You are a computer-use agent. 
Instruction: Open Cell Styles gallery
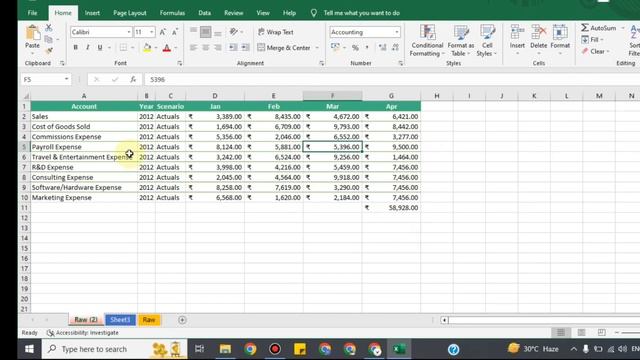point(487,40)
